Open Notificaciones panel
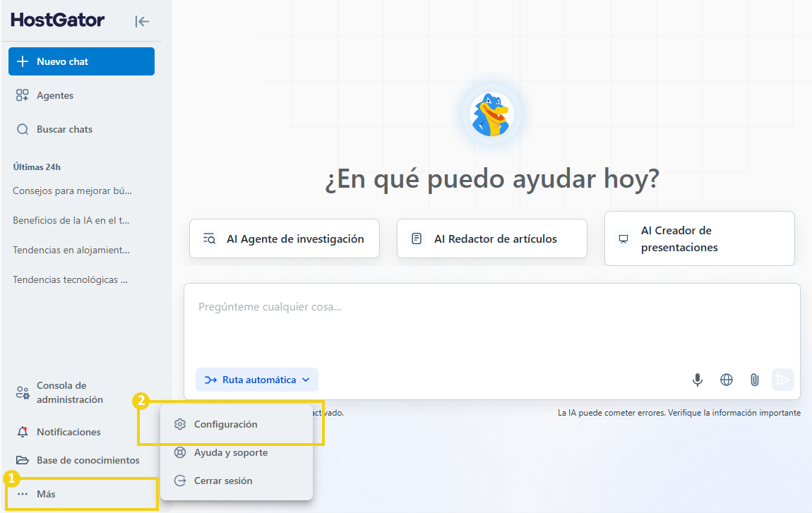The width and height of the screenshot is (812, 513). pos(68,432)
